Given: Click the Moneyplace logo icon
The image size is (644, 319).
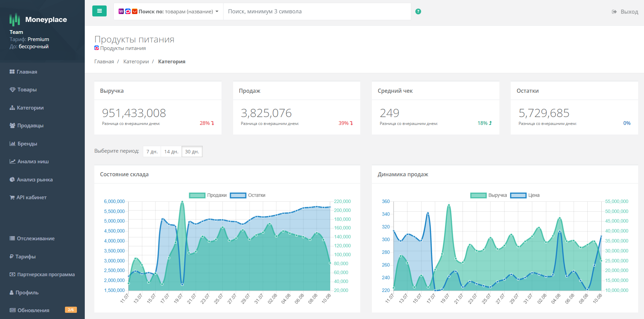Looking at the screenshot, I should [14, 20].
